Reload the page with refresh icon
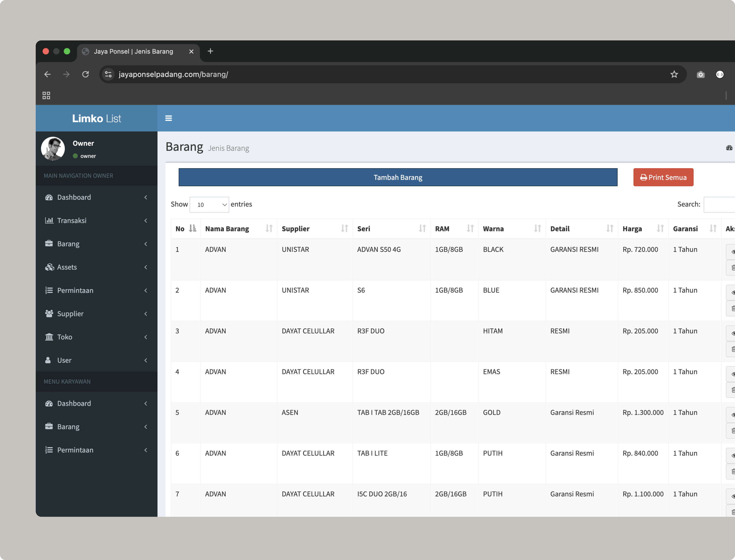The height and width of the screenshot is (560, 735). (86, 74)
